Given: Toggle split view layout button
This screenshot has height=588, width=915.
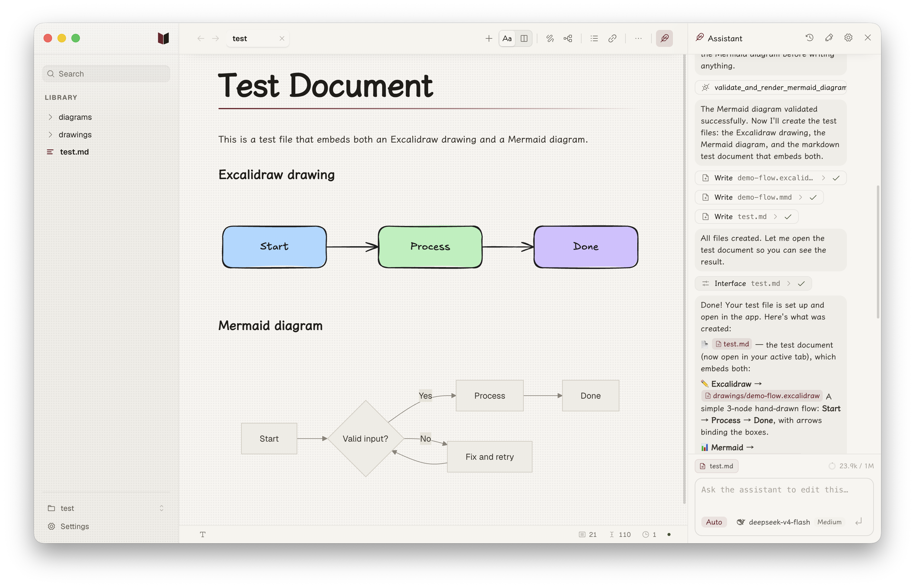Looking at the screenshot, I should tap(524, 38).
